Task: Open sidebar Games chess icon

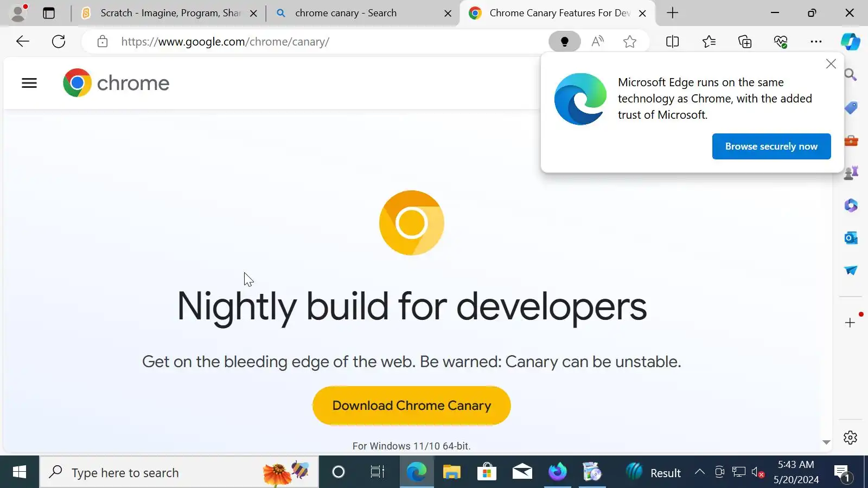Action: pos(851,173)
